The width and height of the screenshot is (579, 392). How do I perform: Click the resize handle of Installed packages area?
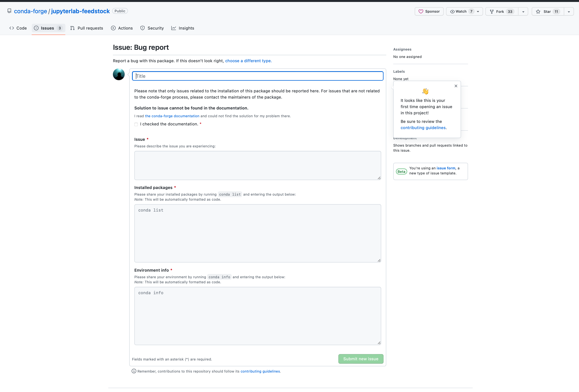click(379, 260)
